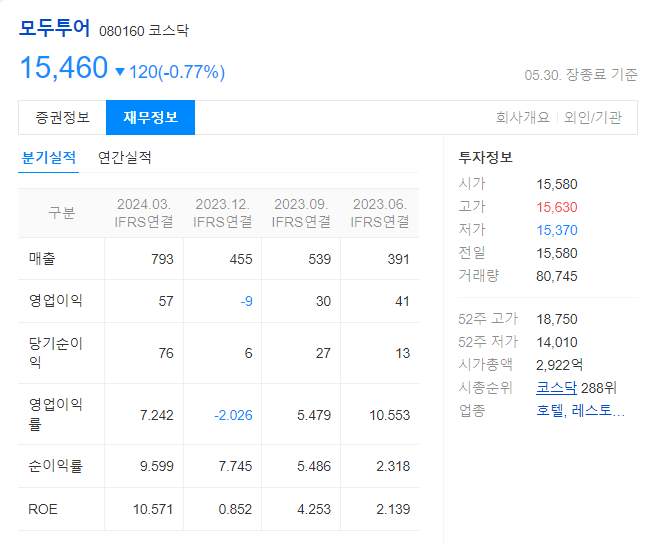Click the 영업이익률 value 10.553

pyautogui.click(x=390, y=415)
